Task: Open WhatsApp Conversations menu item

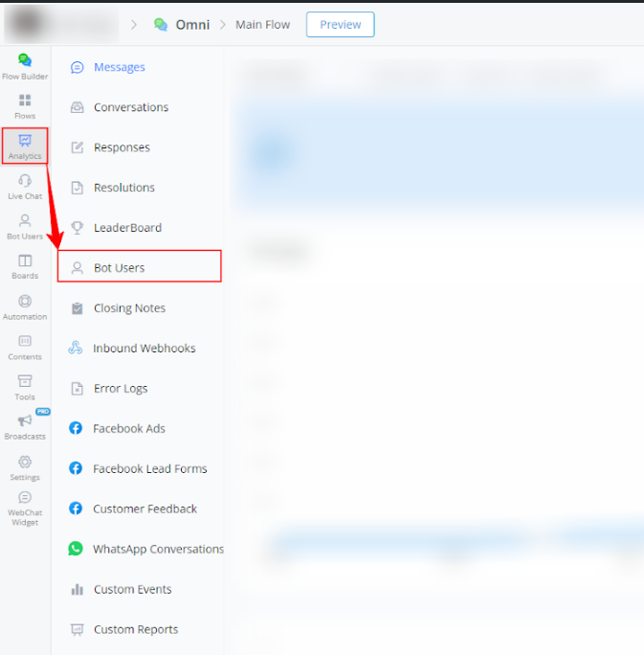Action: point(158,550)
